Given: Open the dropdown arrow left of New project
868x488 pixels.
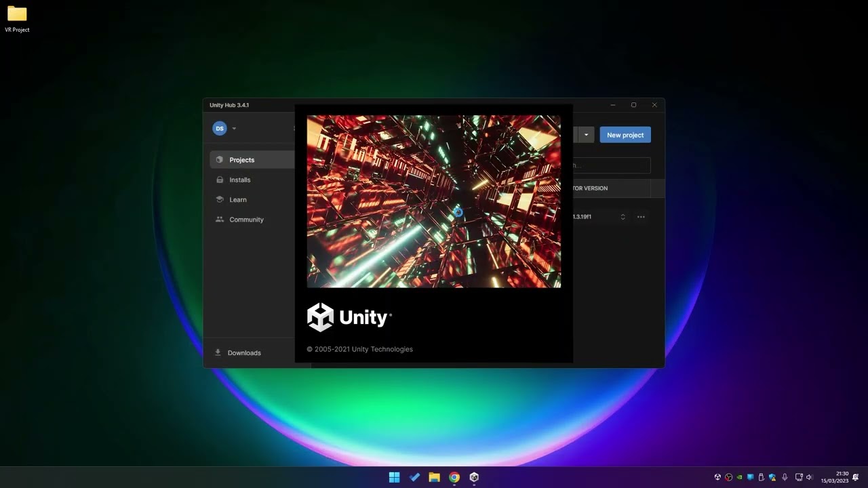Looking at the screenshot, I should click(x=587, y=135).
